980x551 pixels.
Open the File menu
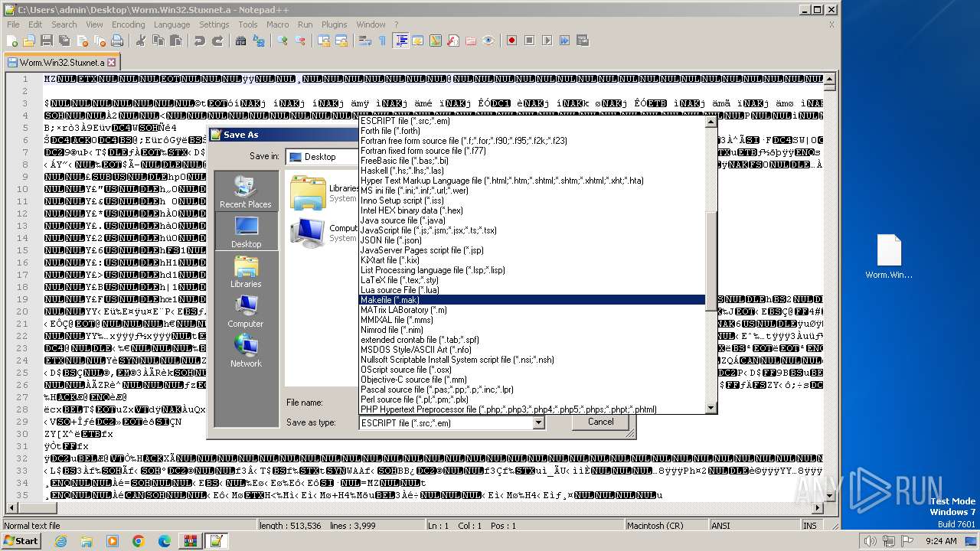pos(13,24)
